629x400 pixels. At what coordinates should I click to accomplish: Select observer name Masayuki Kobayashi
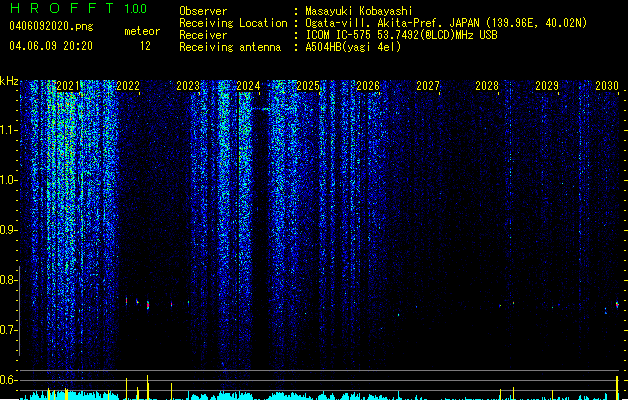pos(359,11)
